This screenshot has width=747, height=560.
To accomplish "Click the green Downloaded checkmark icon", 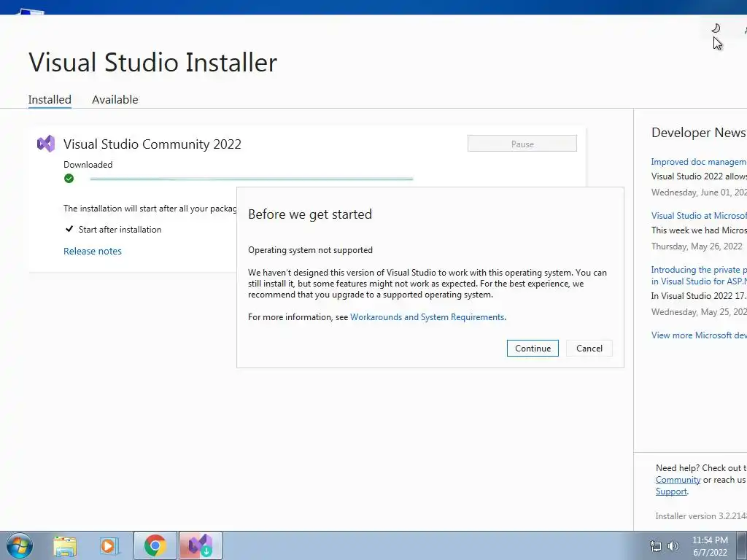I will 69,179.
